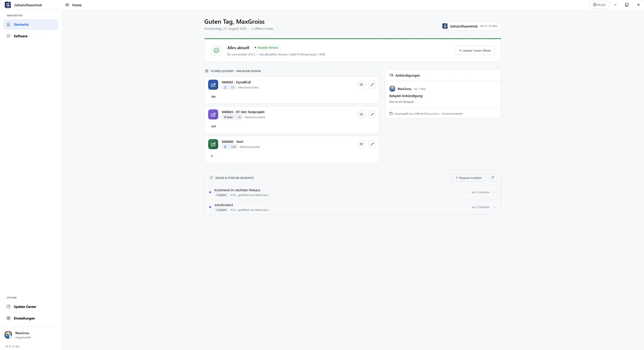Click the MaxGroiss avatar in announcements

pyautogui.click(x=392, y=89)
